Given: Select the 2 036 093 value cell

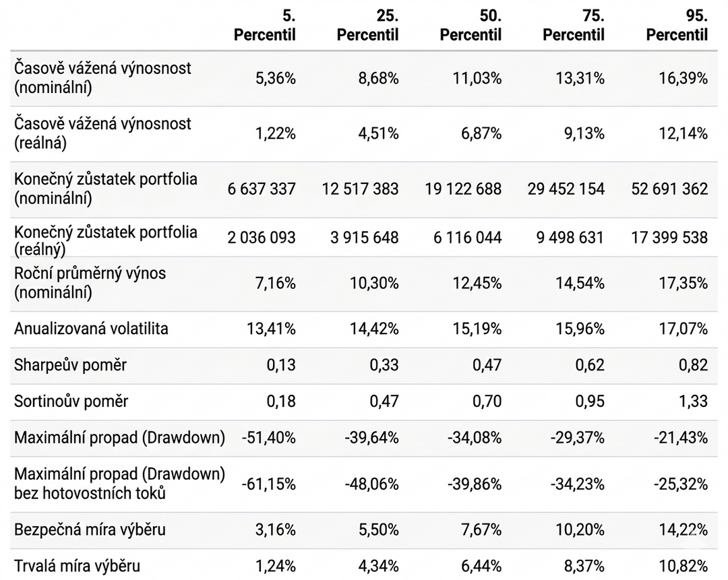Looking at the screenshot, I should [262, 237].
